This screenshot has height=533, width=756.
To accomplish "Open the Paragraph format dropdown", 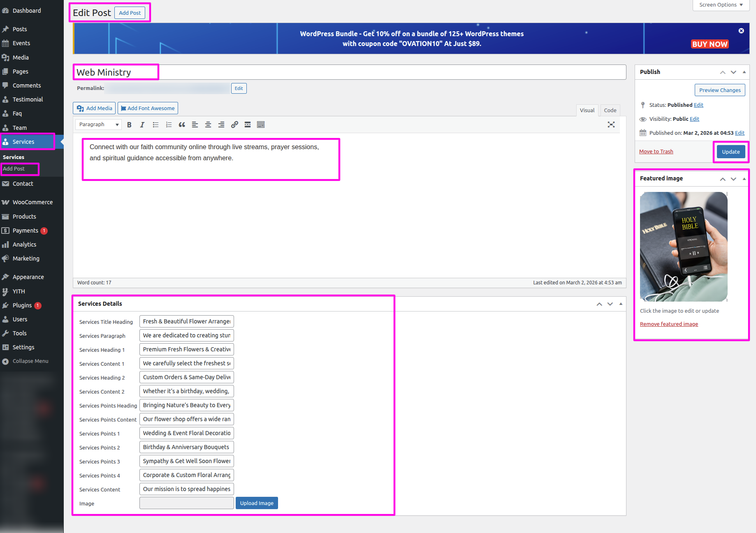I will point(98,125).
